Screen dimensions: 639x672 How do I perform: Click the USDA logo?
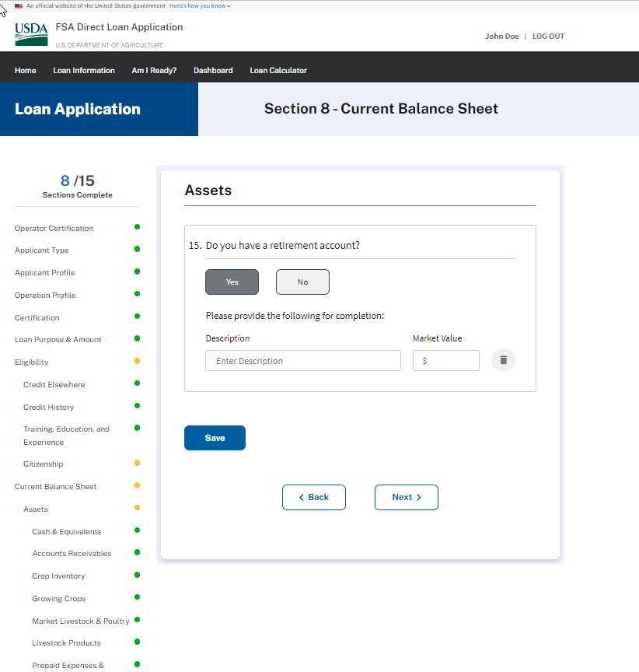(x=31, y=34)
